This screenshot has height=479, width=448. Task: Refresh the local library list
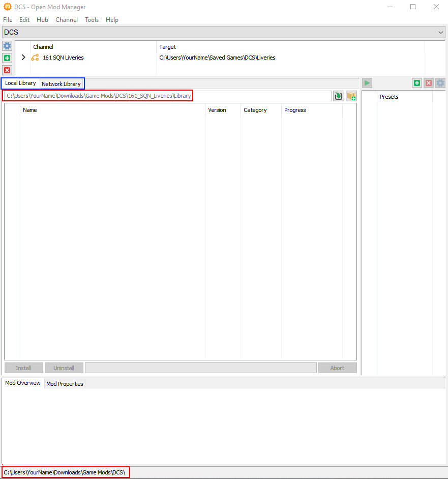(x=338, y=96)
